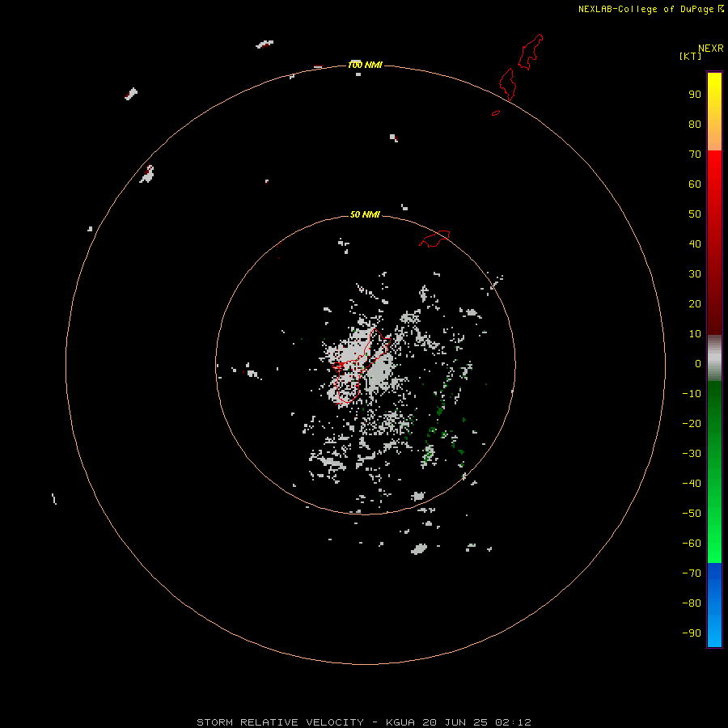Click the 0 value on the scale
Screen dimensions: 728x728
click(698, 363)
